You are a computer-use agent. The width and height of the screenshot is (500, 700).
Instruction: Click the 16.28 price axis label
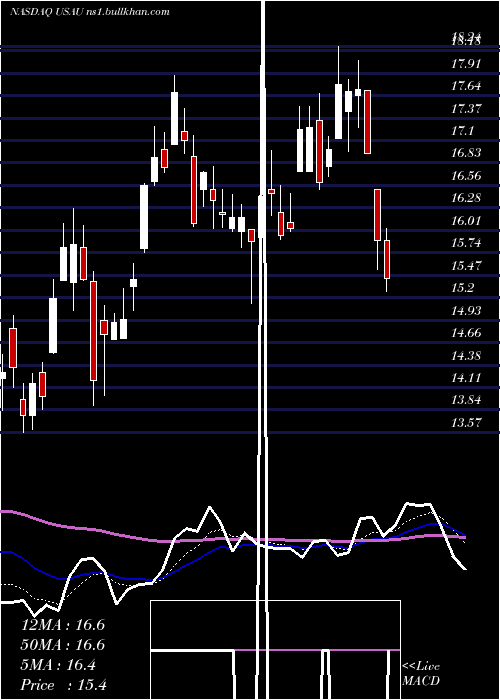pos(466,198)
